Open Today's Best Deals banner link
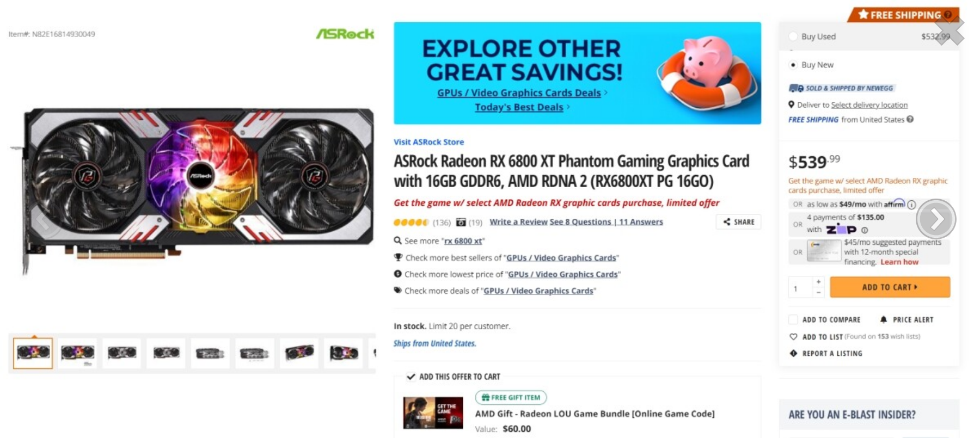 pyautogui.click(x=519, y=107)
